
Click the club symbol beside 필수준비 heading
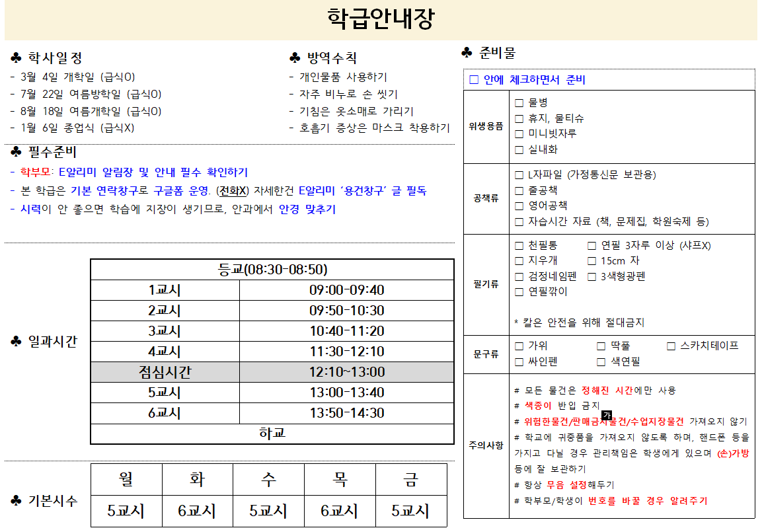[17, 152]
